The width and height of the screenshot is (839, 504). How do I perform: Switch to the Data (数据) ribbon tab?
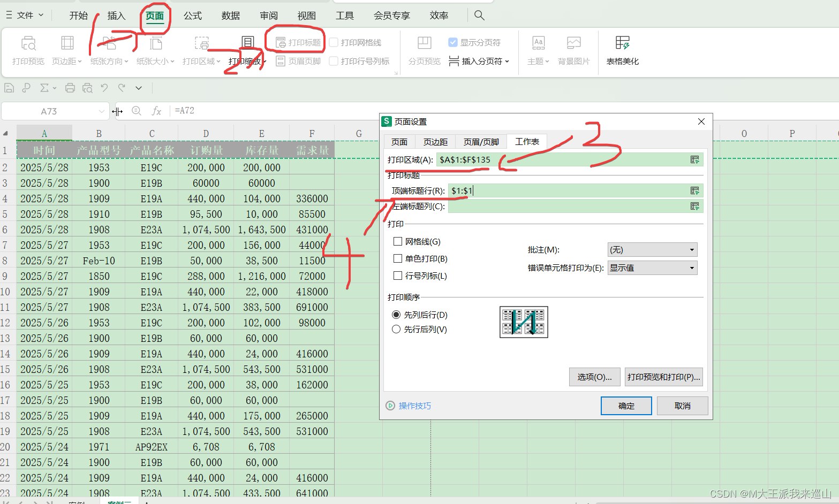pyautogui.click(x=231, y=16)
